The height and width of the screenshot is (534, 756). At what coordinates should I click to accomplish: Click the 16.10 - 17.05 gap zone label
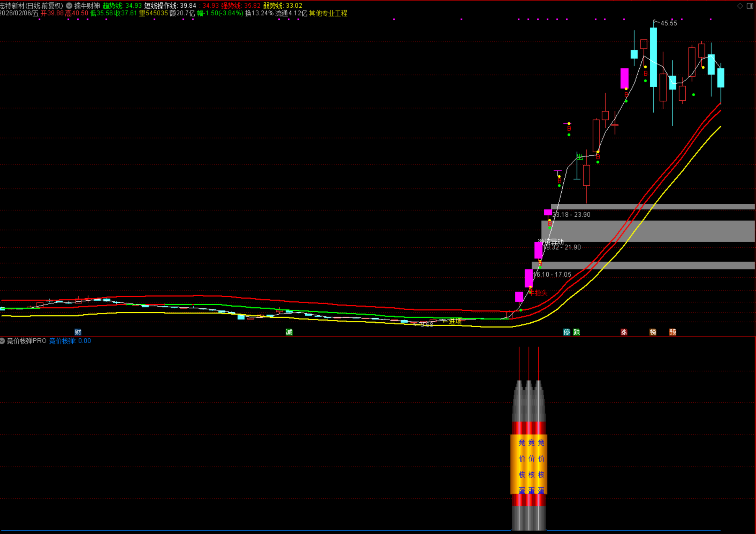(x=552, y=274)
